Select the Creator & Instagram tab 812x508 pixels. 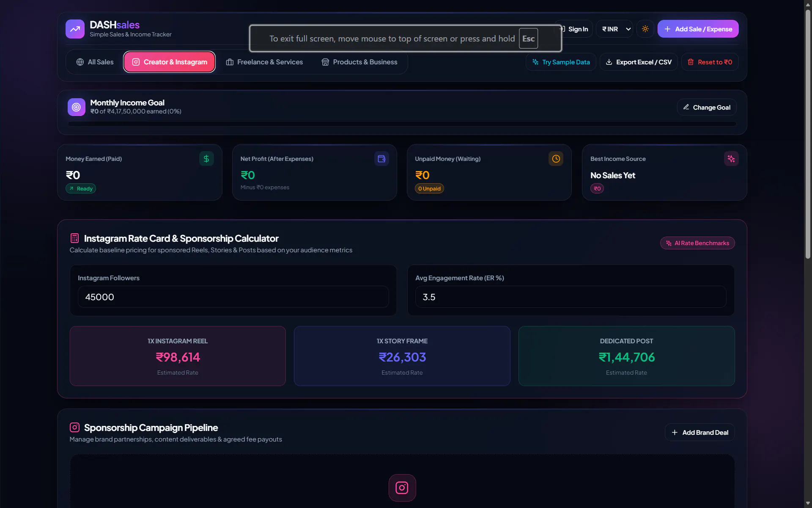point(170,62)
